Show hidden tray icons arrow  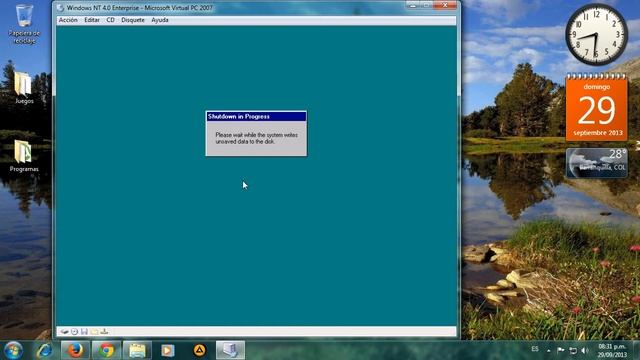[548, 350]
